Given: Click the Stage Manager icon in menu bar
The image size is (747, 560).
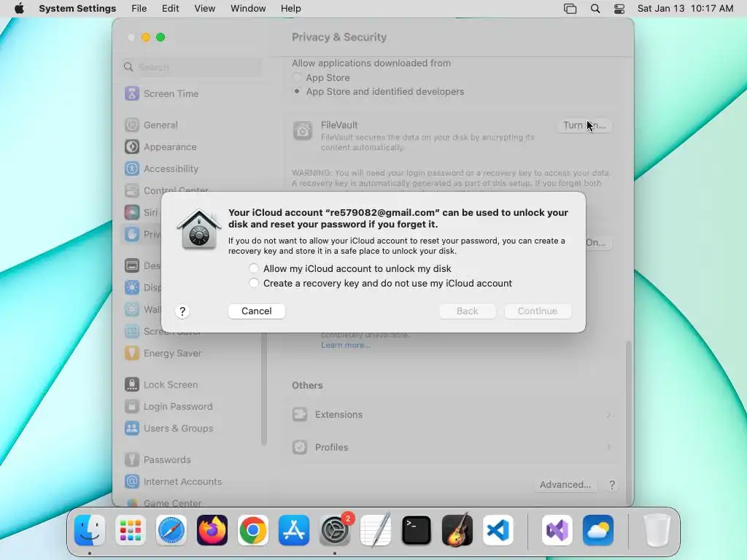Looking at the screenshot, I should 570,9.
